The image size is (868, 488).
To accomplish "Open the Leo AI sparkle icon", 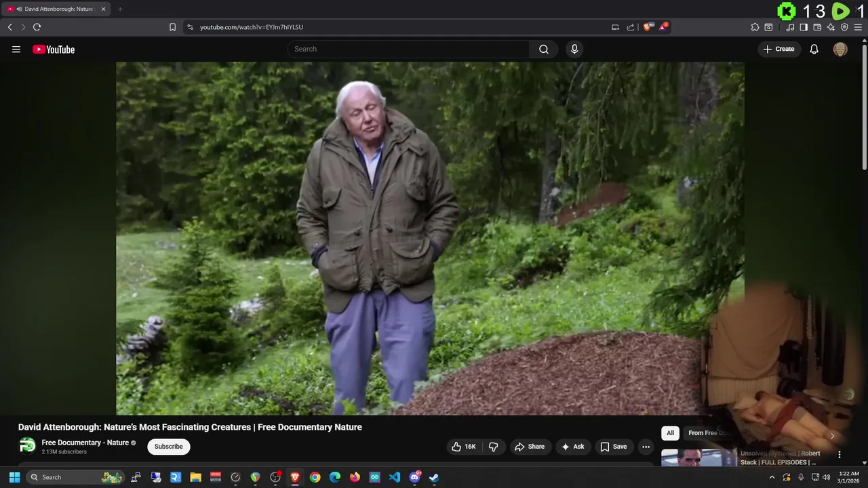I will coord(831,27).
